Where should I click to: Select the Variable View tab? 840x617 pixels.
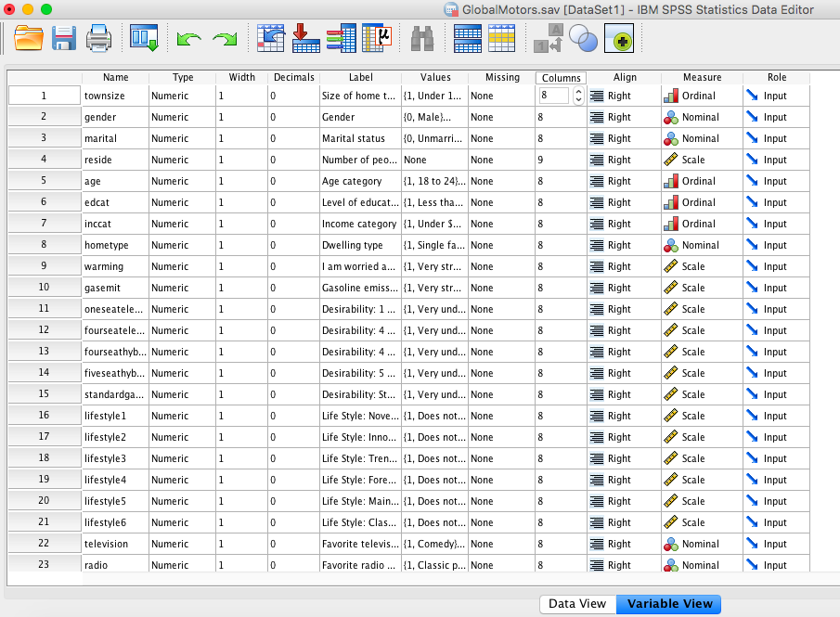coord(669,604)
